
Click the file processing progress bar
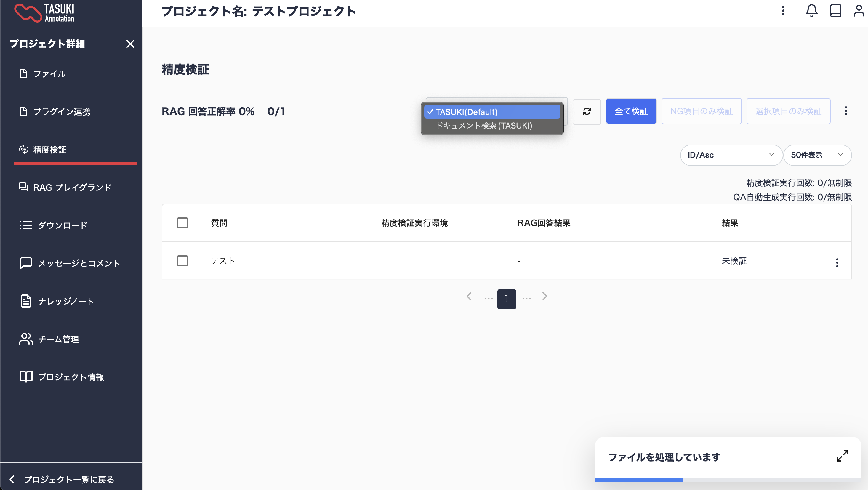pos(727,480)
